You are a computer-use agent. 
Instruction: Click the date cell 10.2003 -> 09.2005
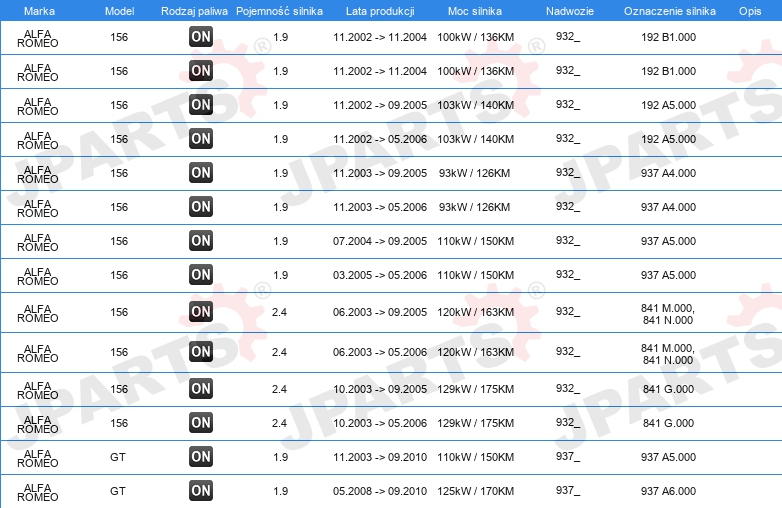[x=380, y=389]
